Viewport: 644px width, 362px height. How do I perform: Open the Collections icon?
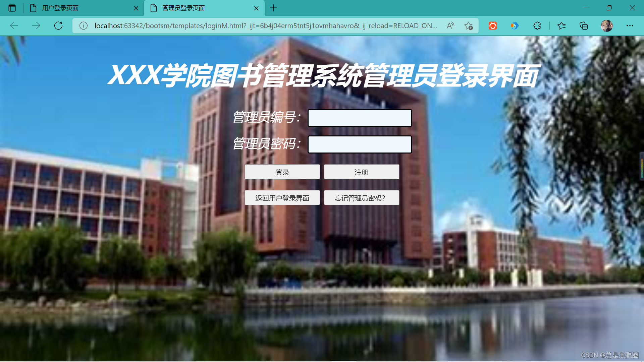(x=584, y=26)
